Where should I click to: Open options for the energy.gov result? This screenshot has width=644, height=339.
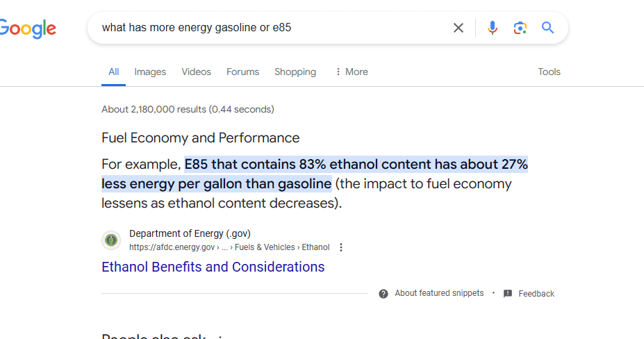pyautogui.click(x=341, y=247)
